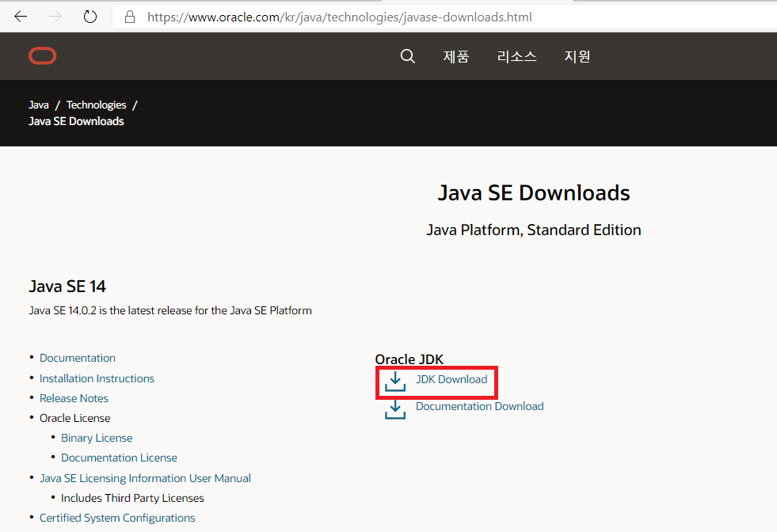Screen dimensions: 777x532
Task: Click the browser forward arrow
Action: click(55, 17)
